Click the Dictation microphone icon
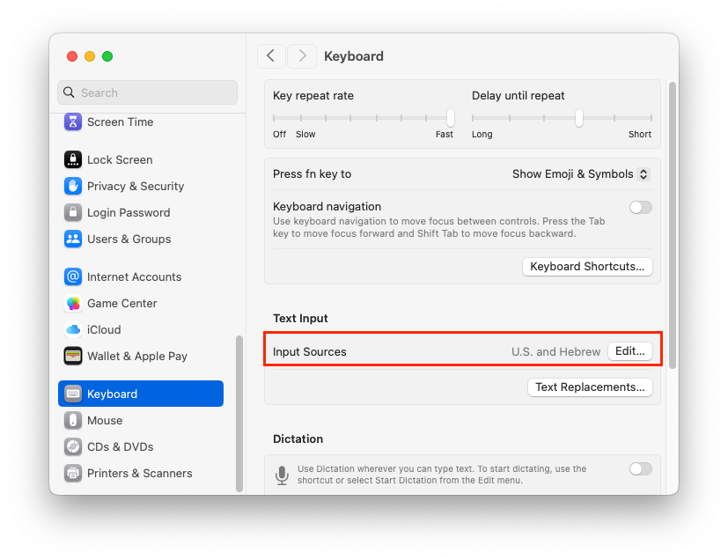Viewport: 728px width, 560px height. tap(282, 475)
